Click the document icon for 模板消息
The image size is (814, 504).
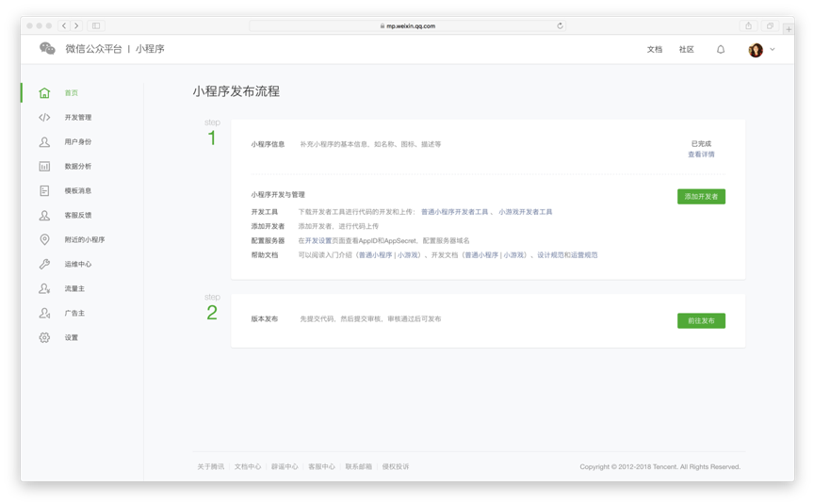(x=44, y=190)
